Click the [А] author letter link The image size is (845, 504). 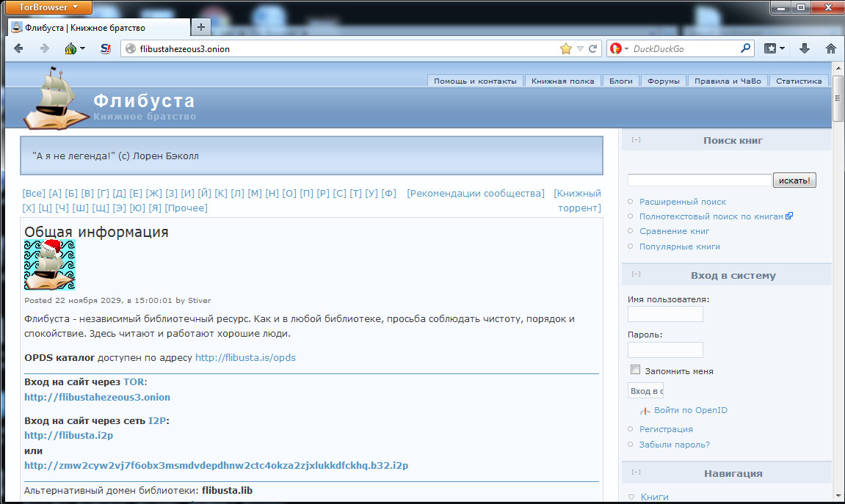55,193
